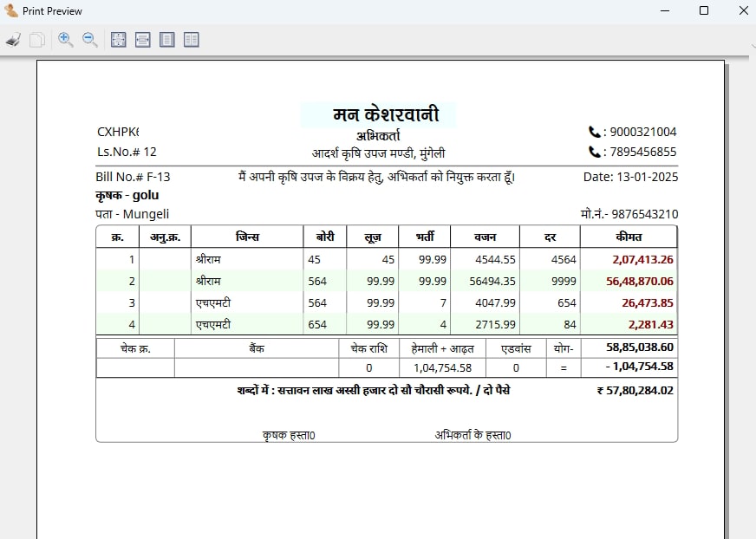Click the 'वजन' column header
Viewport: 756px width, 539px height.
click(485, 237)
